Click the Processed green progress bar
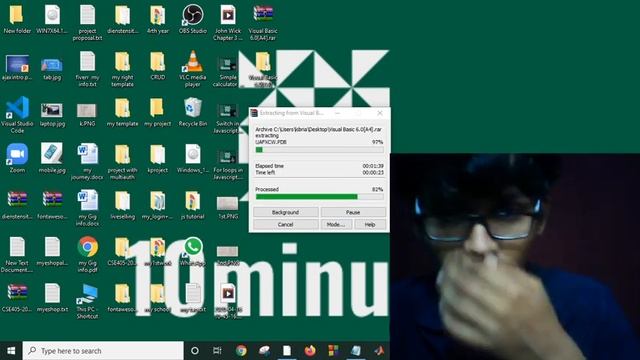The height and width of the screenshot is (360, 640). pos(319,197)
